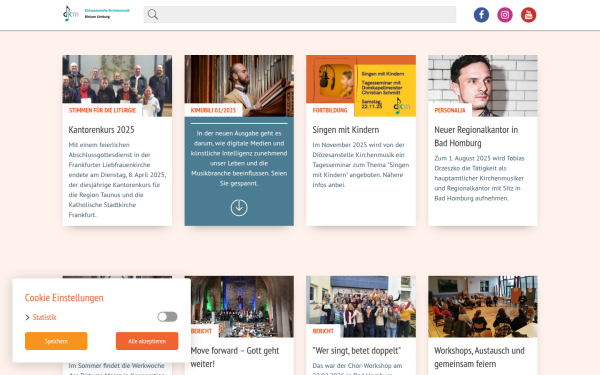Open "Wer singt, betet doppelt" article
The width and height of the screenshot is (600, 375).
coord(357,351)
